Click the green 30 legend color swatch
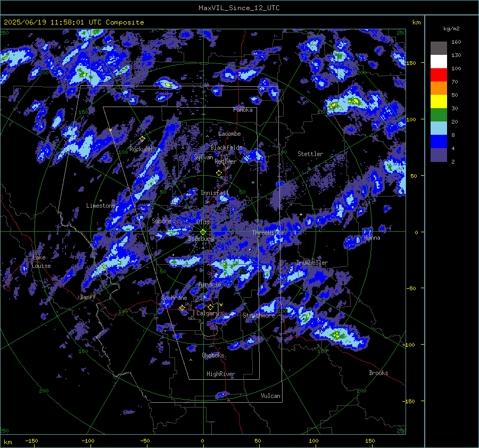479x448 pixels. point(439,115)
